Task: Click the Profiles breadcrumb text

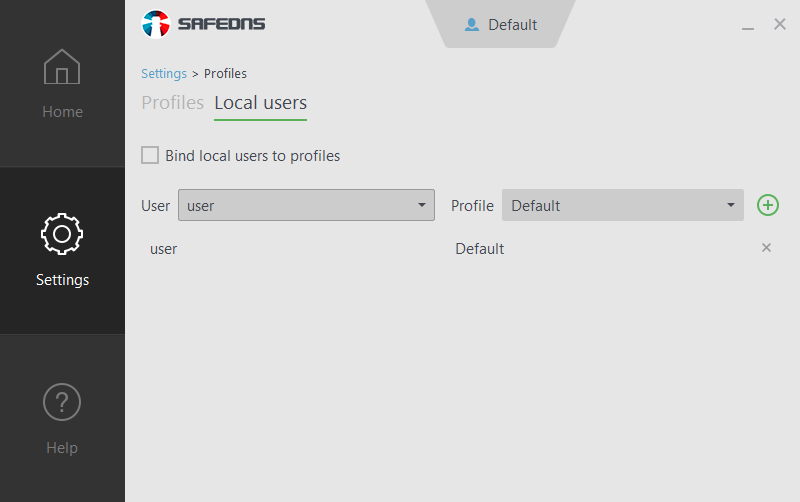Action: [225, 73]
